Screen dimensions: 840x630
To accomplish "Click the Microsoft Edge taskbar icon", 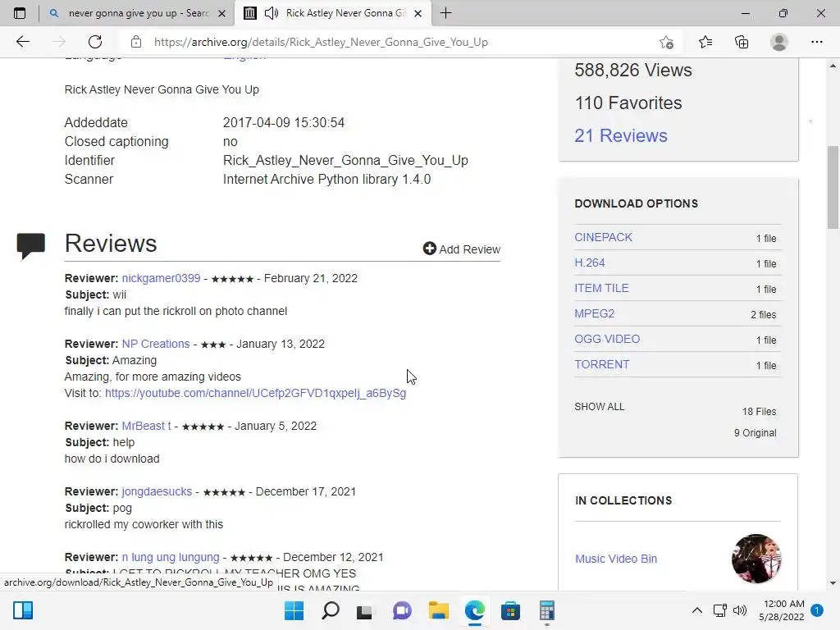I will [475, 610].
